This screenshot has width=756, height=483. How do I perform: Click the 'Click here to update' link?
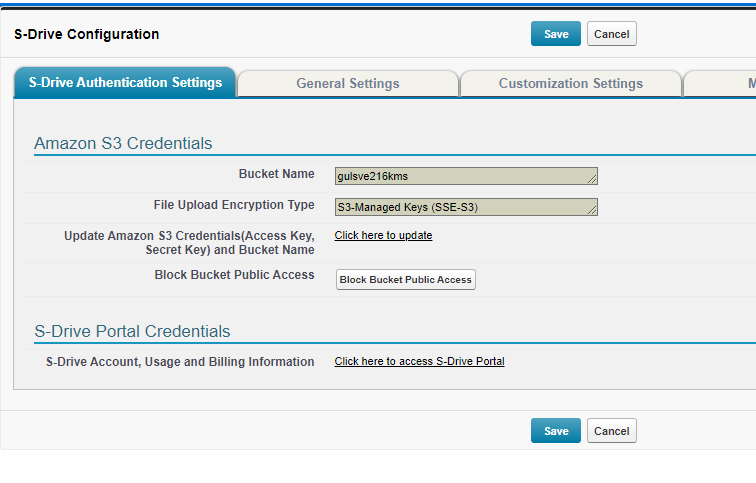click(383, 235)
